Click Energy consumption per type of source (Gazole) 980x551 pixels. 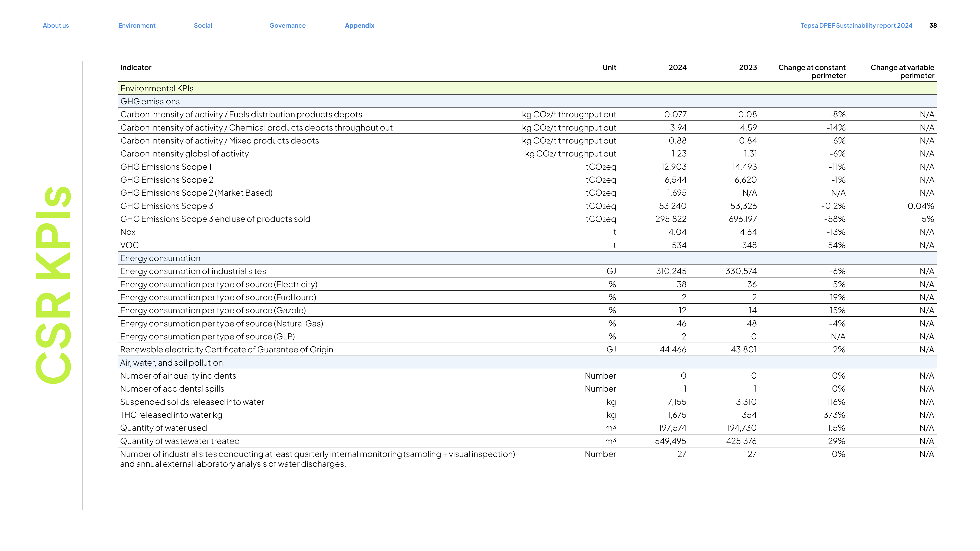pyautogui.click(x=213, y=310)
